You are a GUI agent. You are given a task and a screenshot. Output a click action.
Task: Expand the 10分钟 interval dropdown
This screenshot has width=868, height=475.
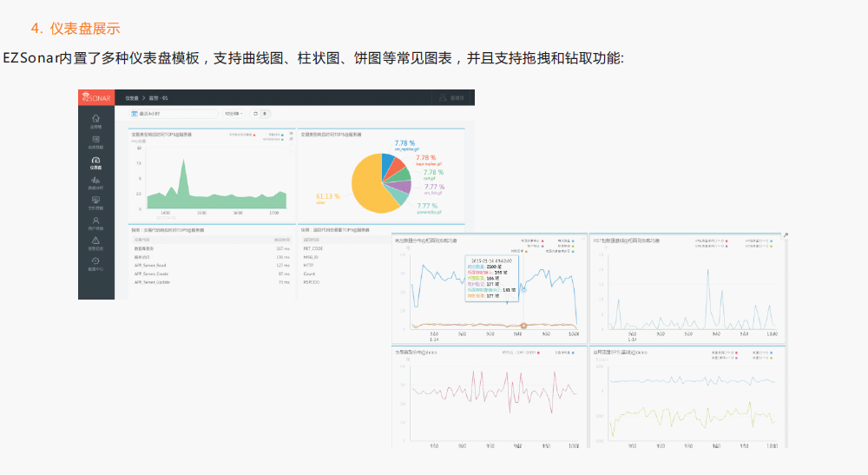[x=233, y=113]
